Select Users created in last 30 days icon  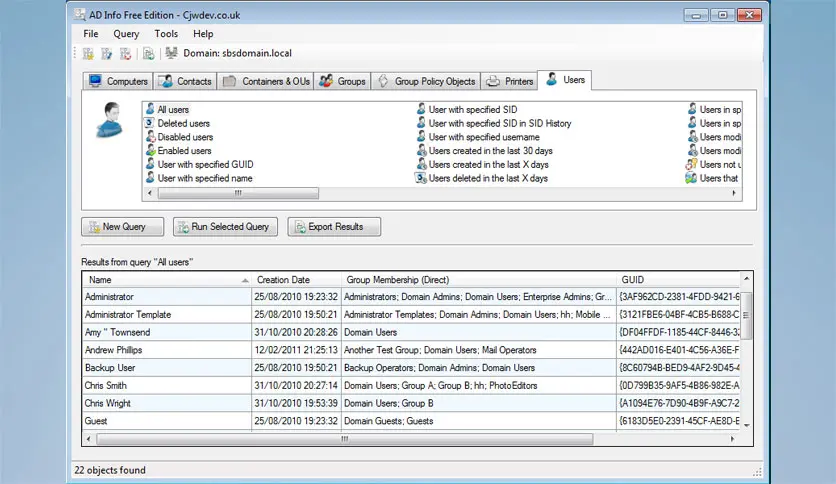click(x=421, y=151)
